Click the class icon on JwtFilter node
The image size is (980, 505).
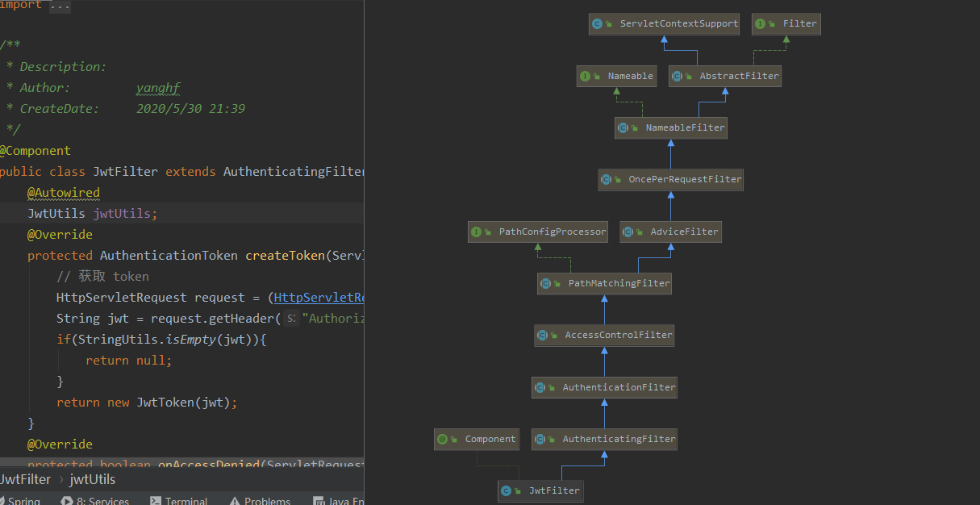click(x=506, y=490)
